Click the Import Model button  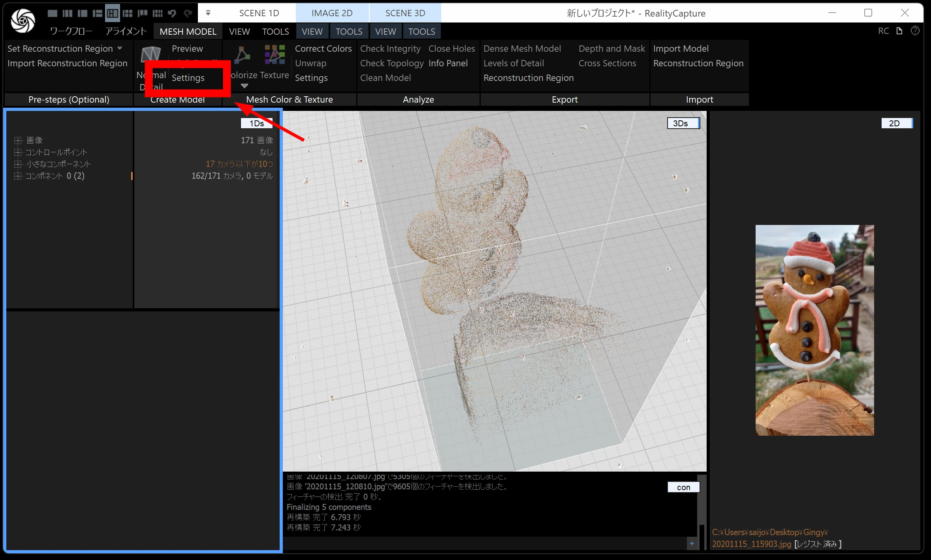[x=681, y=49]
